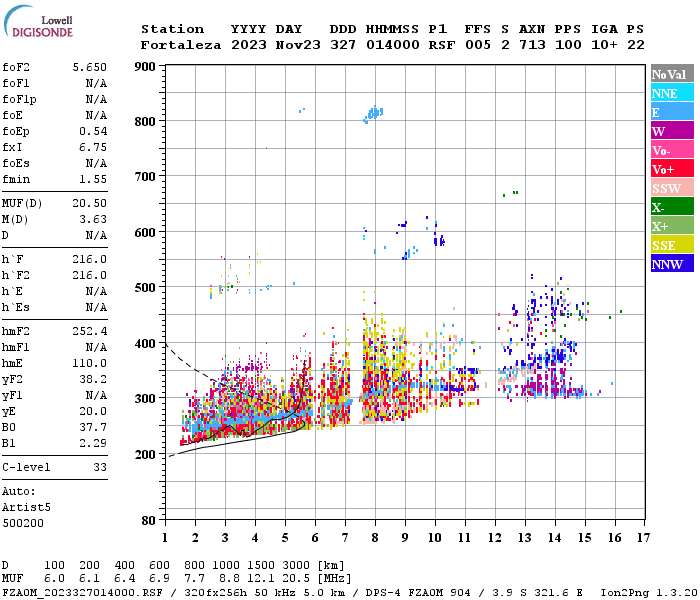Click the foEp value 0.54
700x600 pixels.
93,131
